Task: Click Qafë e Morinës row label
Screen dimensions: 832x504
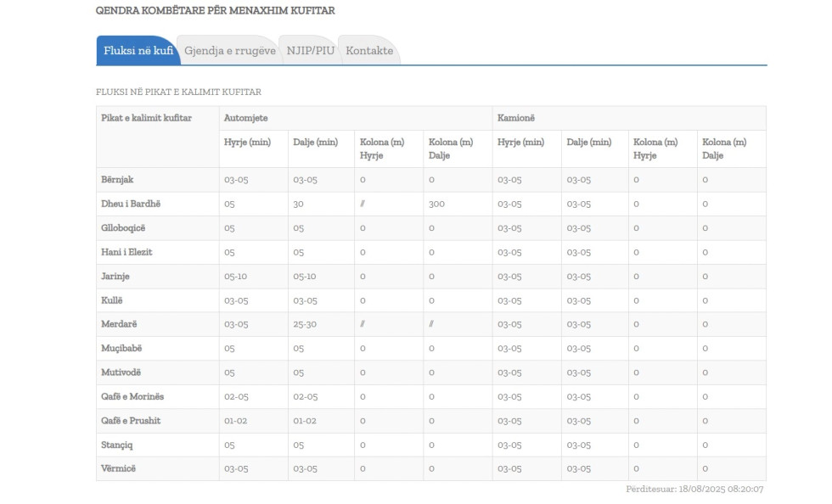Action: [x=132, y=396]
